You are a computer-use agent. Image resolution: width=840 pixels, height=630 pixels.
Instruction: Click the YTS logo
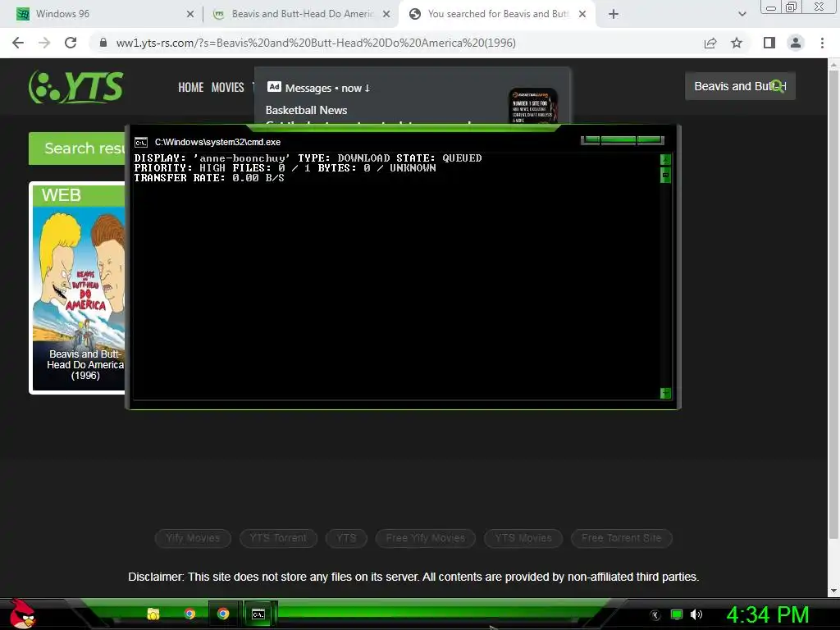point(76,87)
